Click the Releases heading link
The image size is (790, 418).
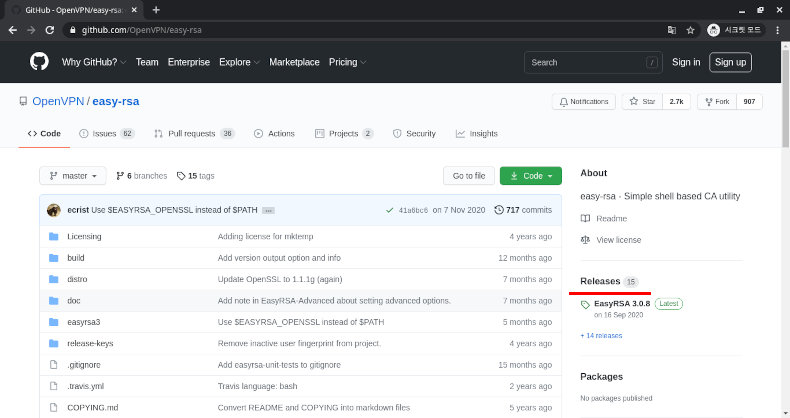pos(600,281)
